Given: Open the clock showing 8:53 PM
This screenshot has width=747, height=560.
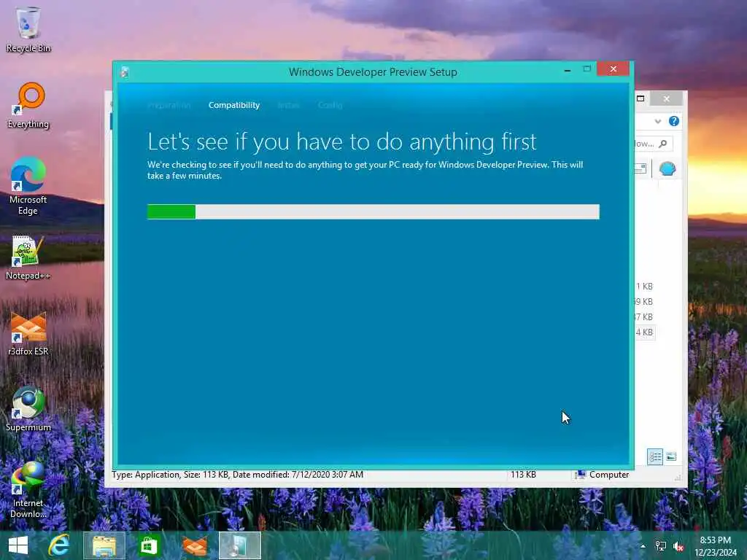Looking at the screenshot, I should click(x=716, y=545).
